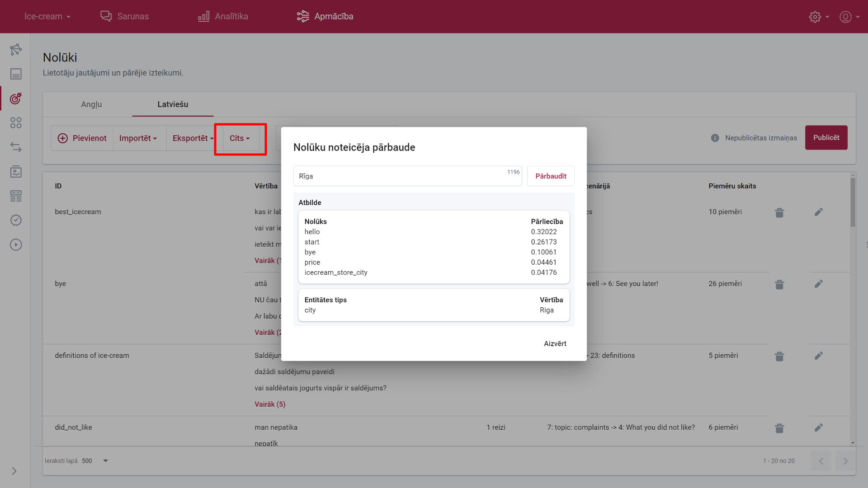Open the Ice-cream project dropdown

click(x=47, y=16)
